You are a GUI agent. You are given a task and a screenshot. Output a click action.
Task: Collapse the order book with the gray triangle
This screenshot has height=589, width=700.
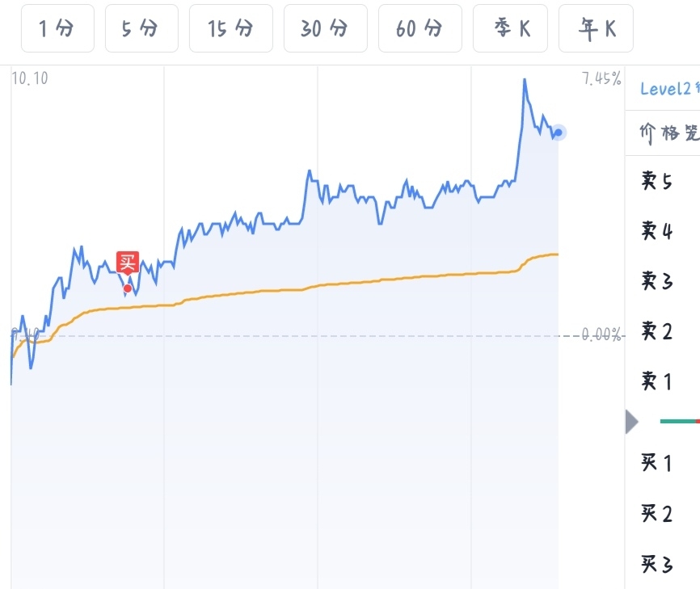[x=632, y=421]
